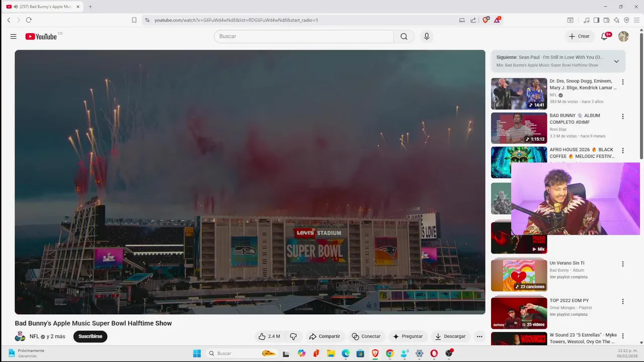
Task: Open the taskbar clock showing 11:12 p. m.
Action: [x=626, y=353]
